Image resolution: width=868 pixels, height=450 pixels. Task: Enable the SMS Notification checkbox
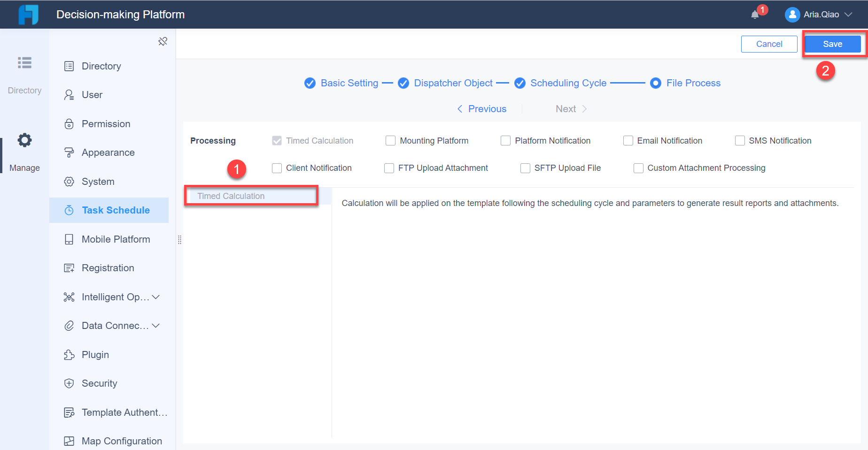[x=740, y=141]
